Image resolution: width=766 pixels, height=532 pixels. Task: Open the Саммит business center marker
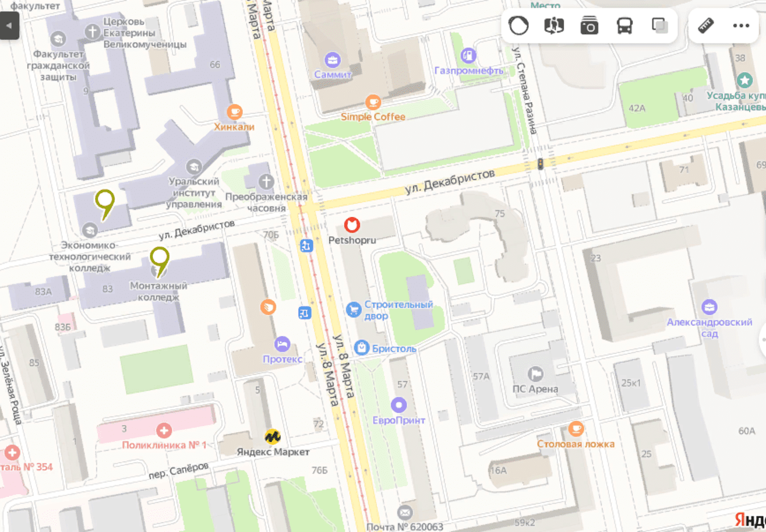tap(333, 60)
